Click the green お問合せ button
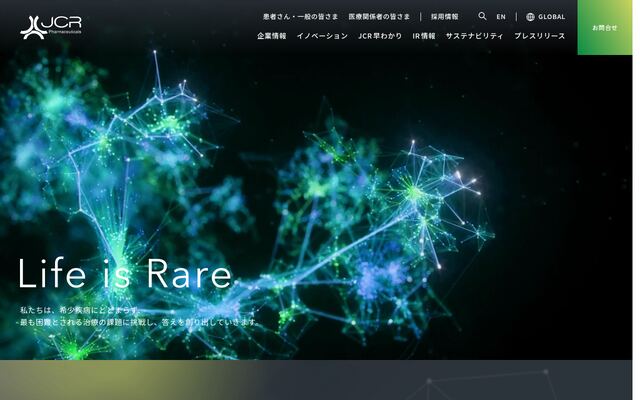 604,27
